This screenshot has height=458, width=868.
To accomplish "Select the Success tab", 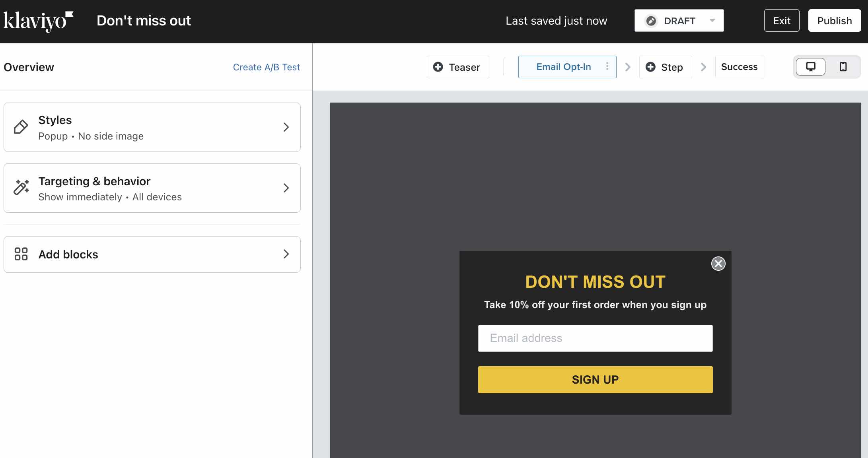I will tap(740, 66).
